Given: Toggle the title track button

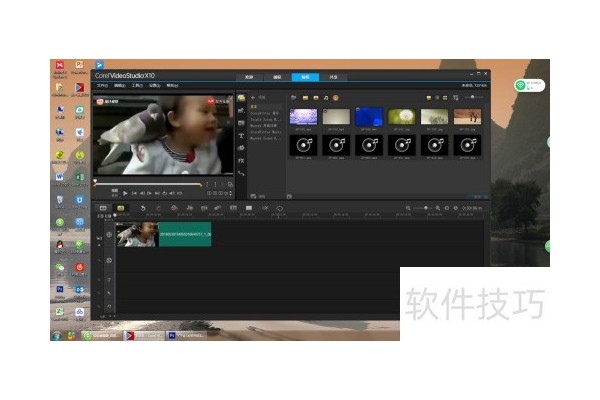Looking at the screenshot, I should pyautogui.click(x=109, y=280).
